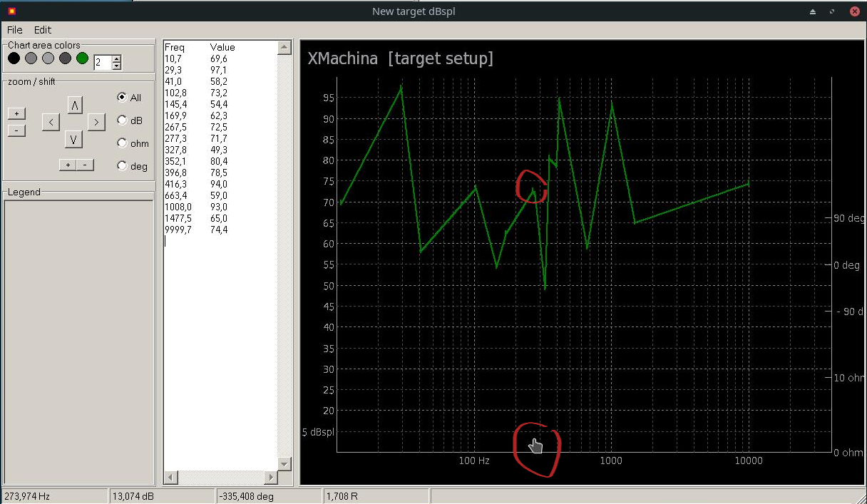The width and height of the screenshot is (867, 504).
Task: Click the row 1477,5 65,0 in the list
Action: click(197, 218)
